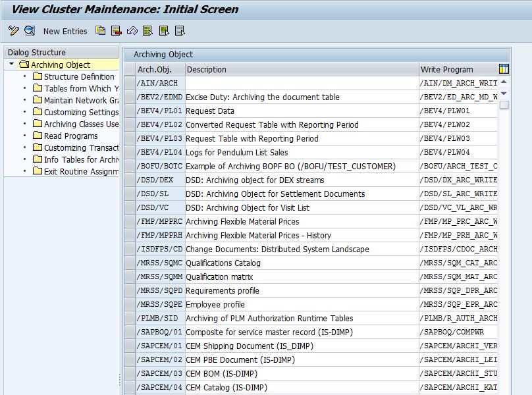The image size is (532, 395).
Task: Click the table vertical scrollbar thumb
Action: point(504,105)
